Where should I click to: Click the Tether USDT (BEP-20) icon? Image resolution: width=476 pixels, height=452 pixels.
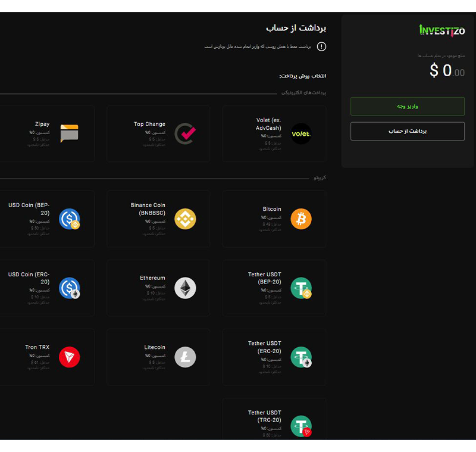301,288
